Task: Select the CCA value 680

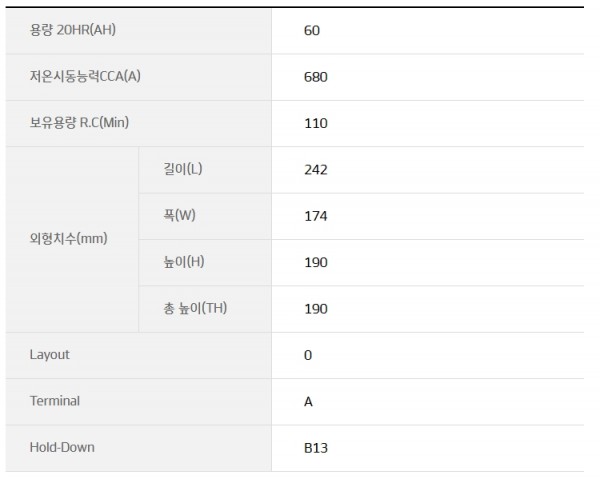Action: pyautogui.click(x=316, y=77)
